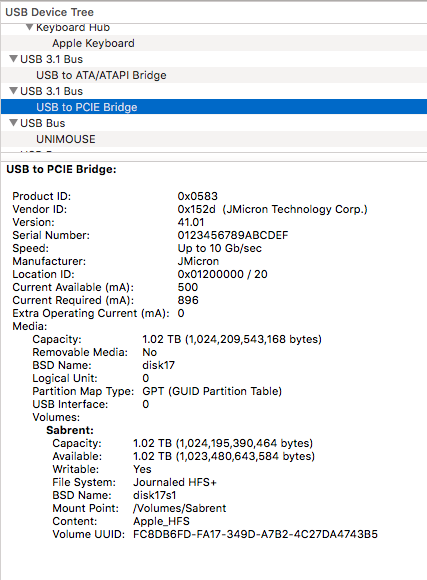Click Volume UUID value FC8DB6FD-FA17-349D-A7B2-4C27DA4743B5
This screenshot has width=427, height=580.
(x=255, y=534)
